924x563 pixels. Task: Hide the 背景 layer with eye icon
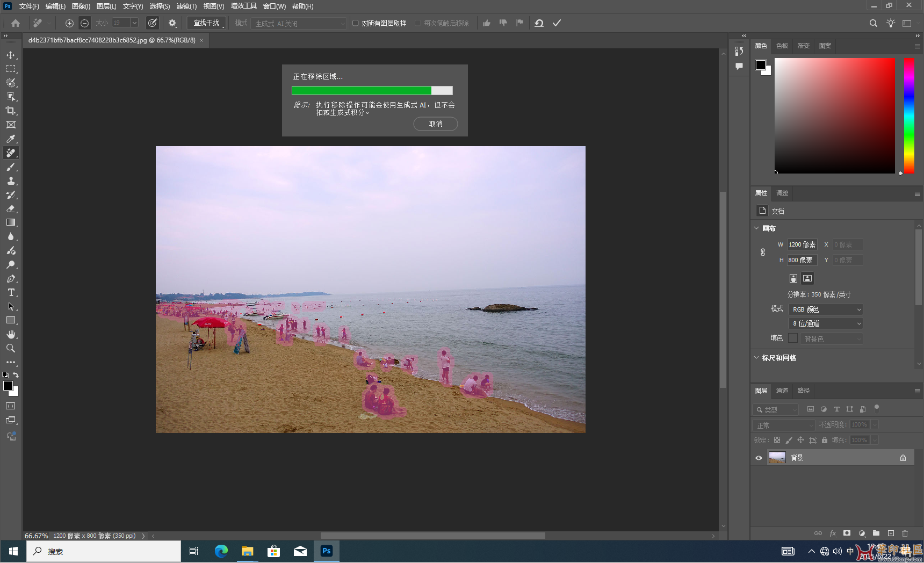click(759, 458)
